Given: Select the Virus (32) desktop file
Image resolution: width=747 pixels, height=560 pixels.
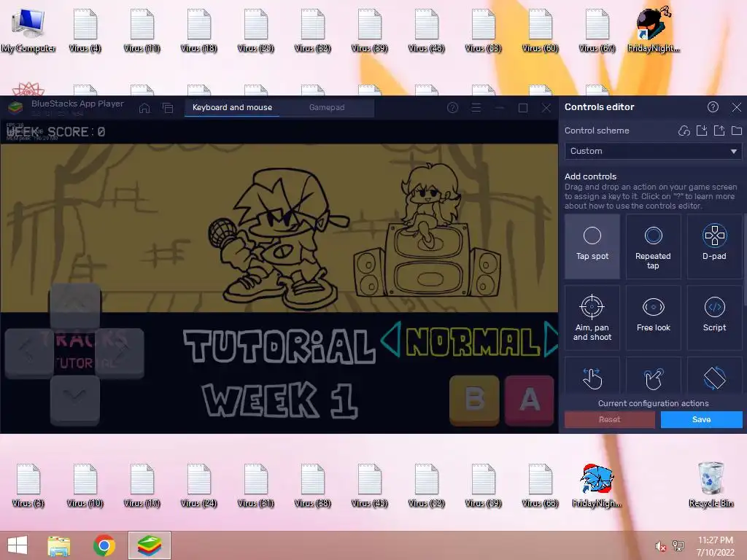Looking at the screenshot, I should 312,31.
